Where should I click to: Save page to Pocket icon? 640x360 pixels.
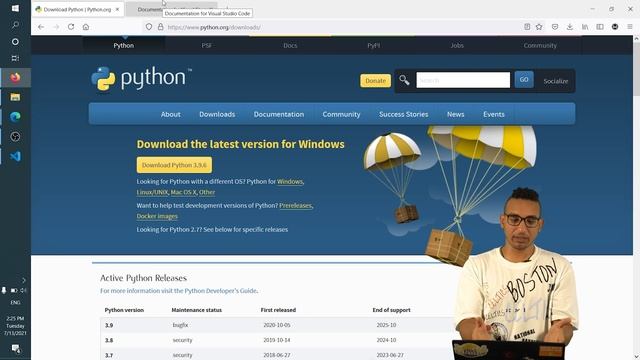tap(555, 27)
